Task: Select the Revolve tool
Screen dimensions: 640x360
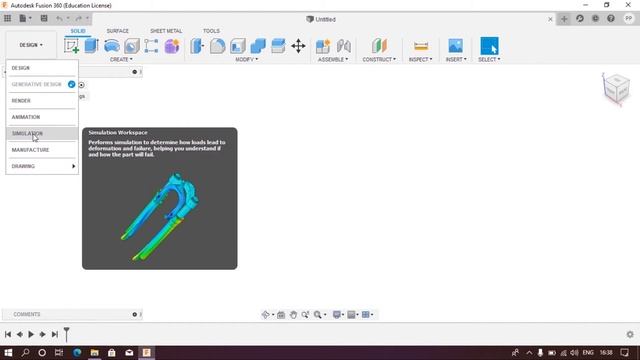Action: (x=112, y=46)
